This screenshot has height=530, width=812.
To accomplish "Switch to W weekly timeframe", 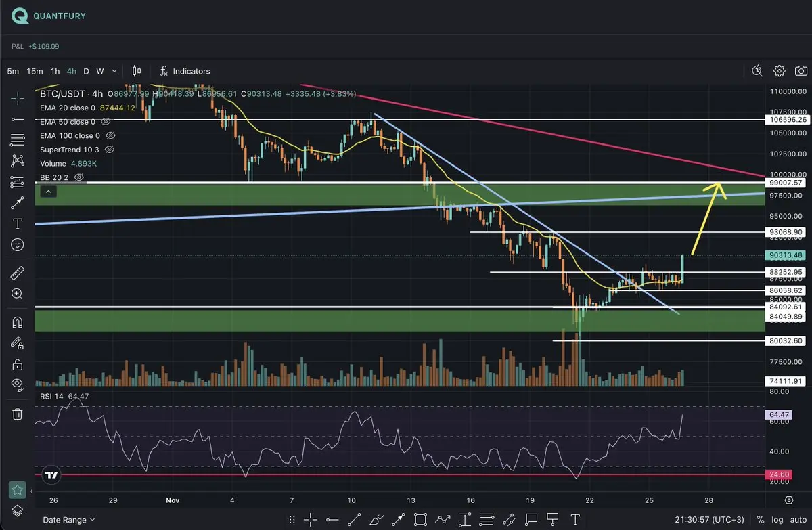I will pos(100,71).
